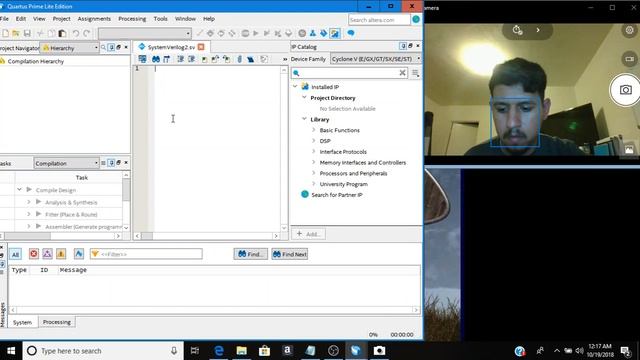640x360 pixels.
Task: Take photo with Camera app shutter button
Action: (x=625, y=90)
